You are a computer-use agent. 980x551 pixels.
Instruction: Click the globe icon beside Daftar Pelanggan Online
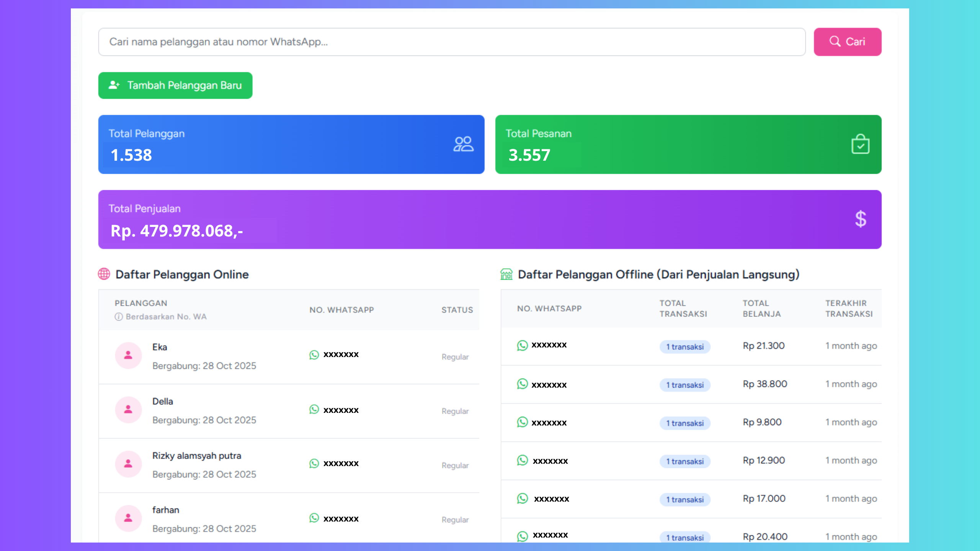click(x=104, y=274)
